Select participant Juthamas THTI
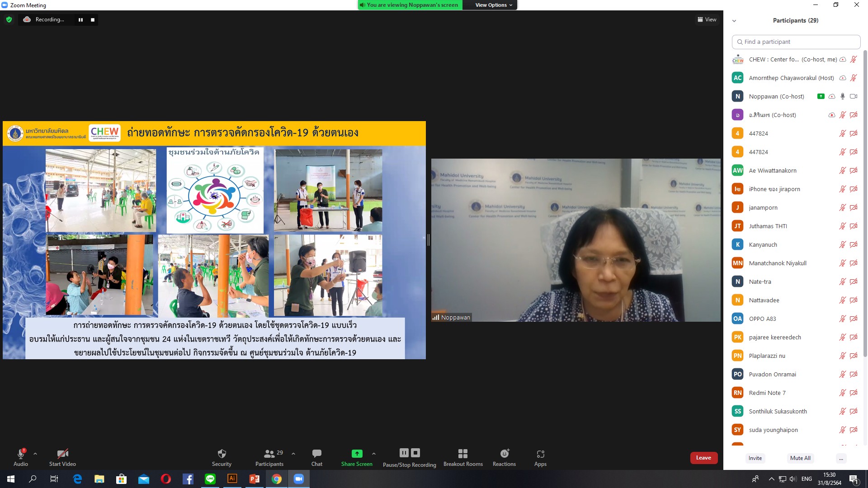This screenshot has width=868, height=488. 795,226
